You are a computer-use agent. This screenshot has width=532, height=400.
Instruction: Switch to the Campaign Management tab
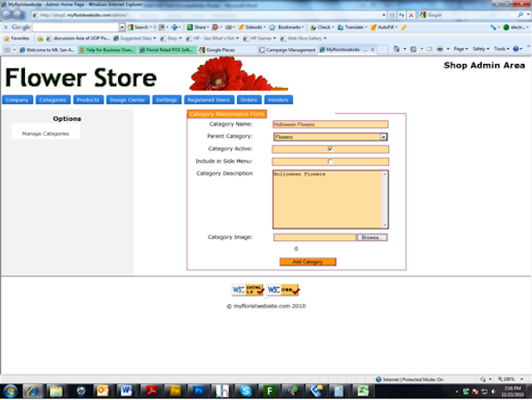tap(287, 50)
